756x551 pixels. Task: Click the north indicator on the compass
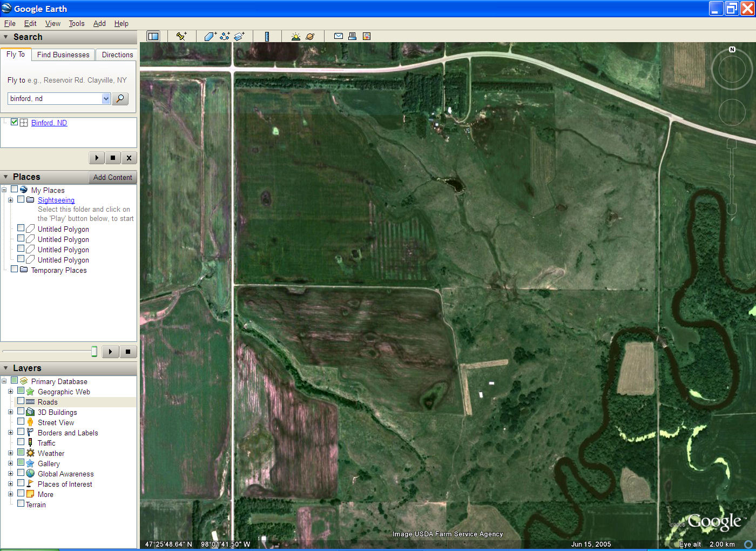click(732, 49)
